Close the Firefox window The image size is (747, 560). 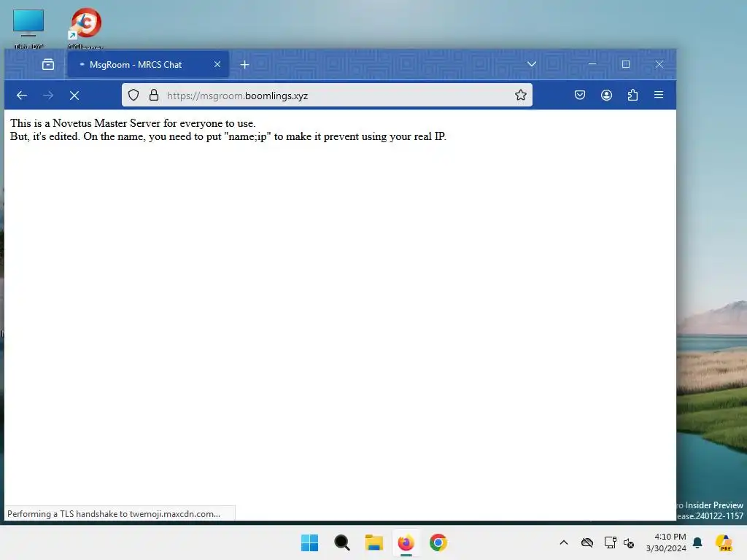(x=659, y=64)
